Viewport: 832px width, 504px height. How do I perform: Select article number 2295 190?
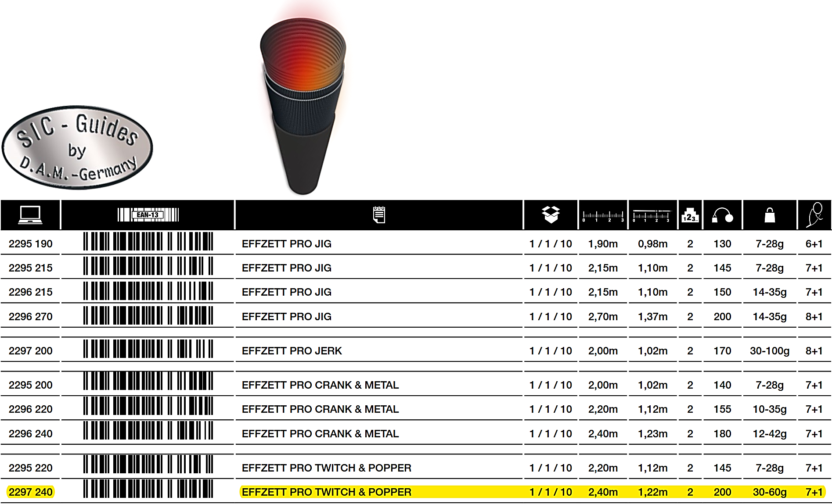[x=30, y=244]
